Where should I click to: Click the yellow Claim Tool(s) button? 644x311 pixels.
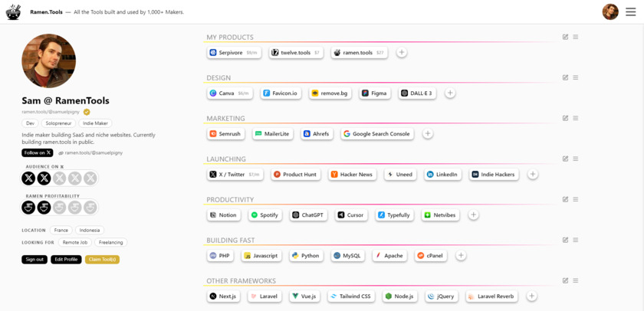[102, 260]
